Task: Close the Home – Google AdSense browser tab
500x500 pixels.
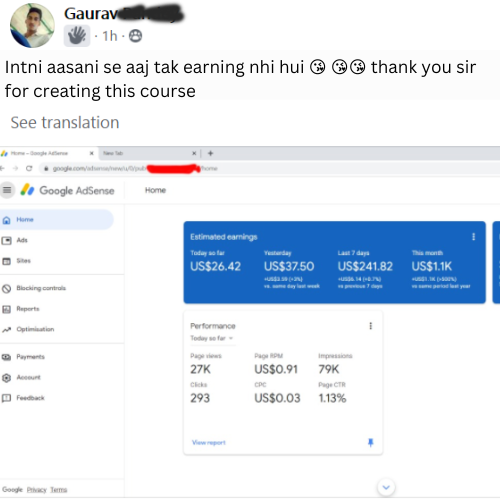Action: pos(92,153)
